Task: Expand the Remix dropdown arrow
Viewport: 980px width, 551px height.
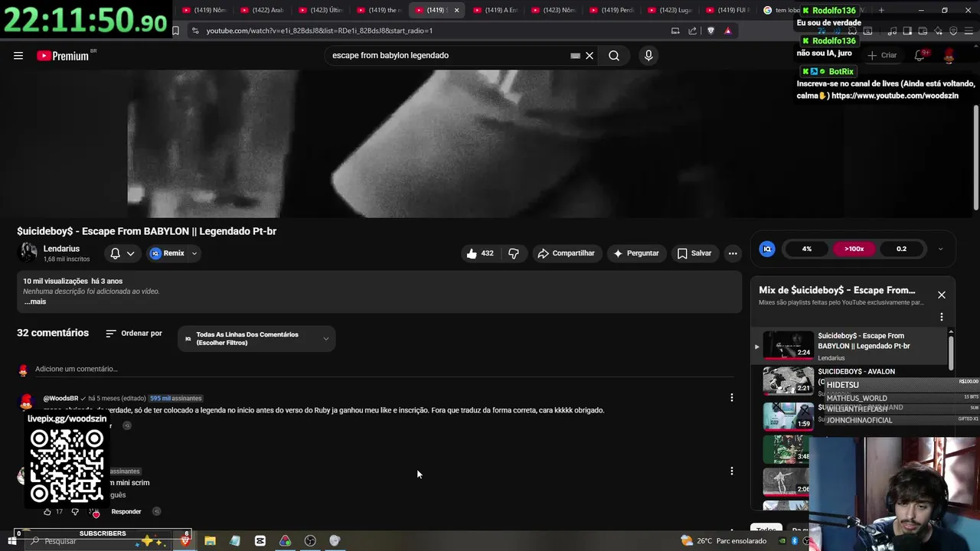Action: click(194, 253)
